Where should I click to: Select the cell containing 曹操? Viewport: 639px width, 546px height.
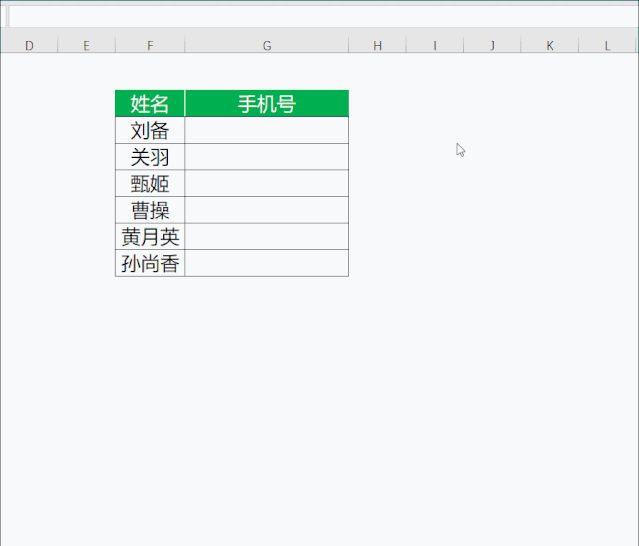pos(150,210)
